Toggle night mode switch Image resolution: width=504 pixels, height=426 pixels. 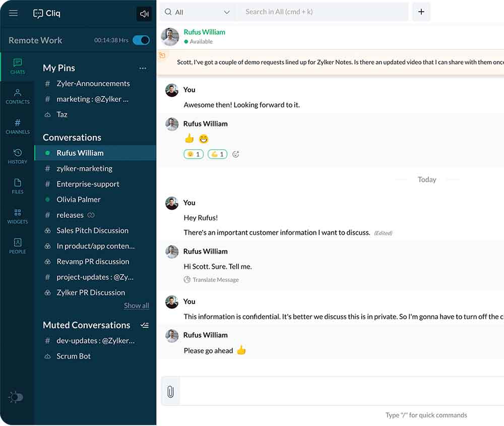16,397
